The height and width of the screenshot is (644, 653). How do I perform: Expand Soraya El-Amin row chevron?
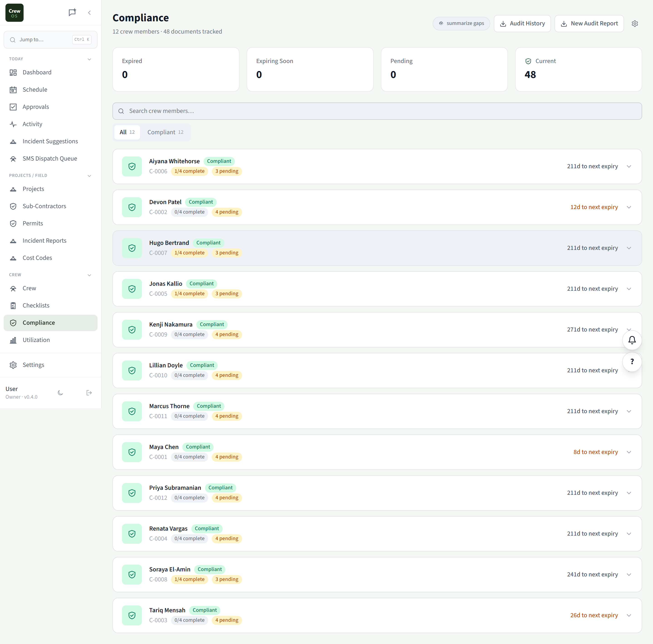pyautogui.click(x=629, y=575)
